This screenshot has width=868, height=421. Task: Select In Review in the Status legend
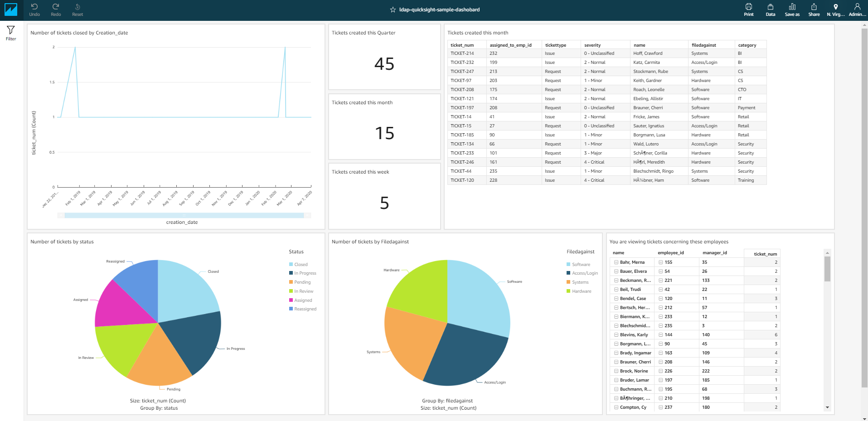click(x=301, y=291)
